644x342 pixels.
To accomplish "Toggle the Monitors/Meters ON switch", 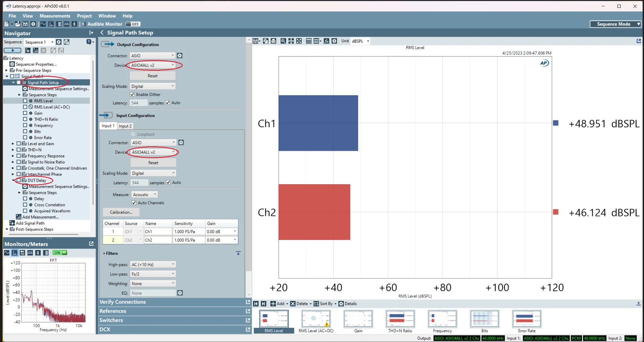I will tap(59, 252).
